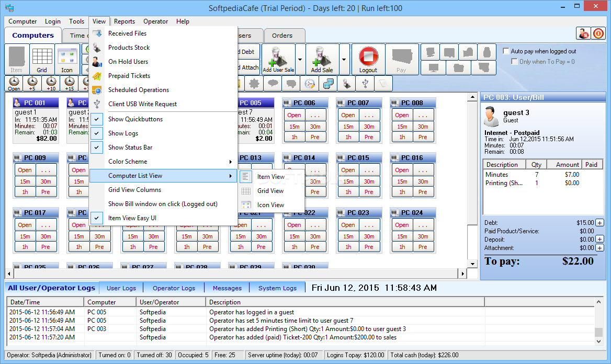The height and width of the screenshot is (364, 611).
Task: Toggle Show Status Bar menu option
Action: (164, 147)
